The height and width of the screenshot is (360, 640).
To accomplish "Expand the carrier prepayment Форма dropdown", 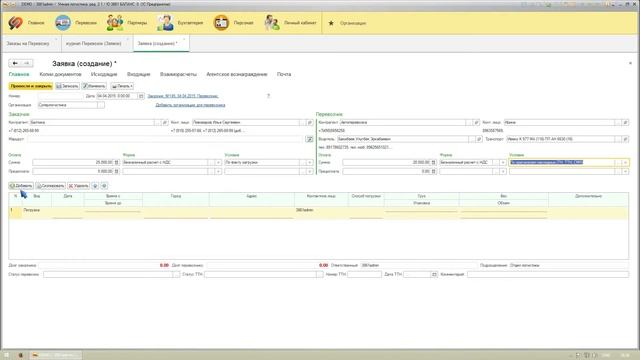I will pos(503,171).
